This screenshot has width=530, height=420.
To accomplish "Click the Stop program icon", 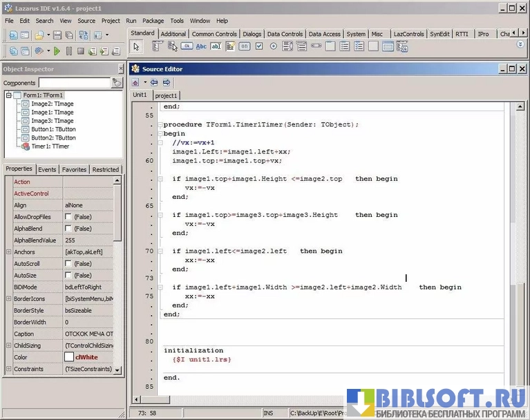I will [80, 51].
